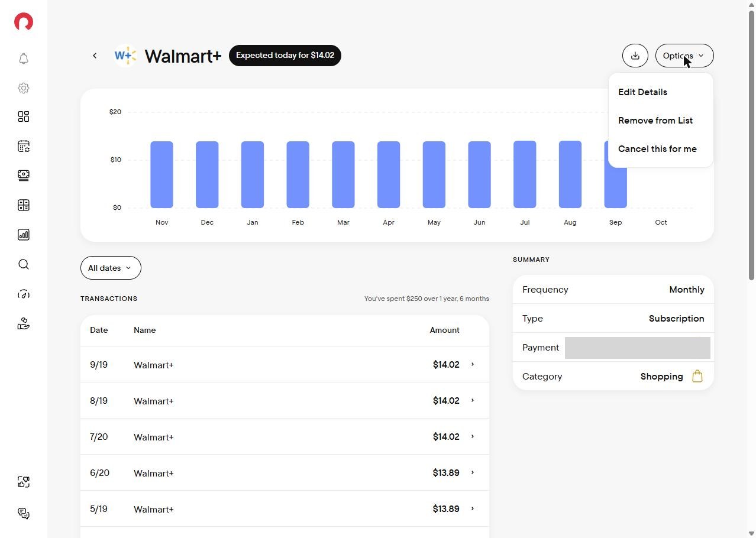Expand the 8/19 transaction chevron
The height and width of the screenshot is (538, 756).
tap(473, 400)
